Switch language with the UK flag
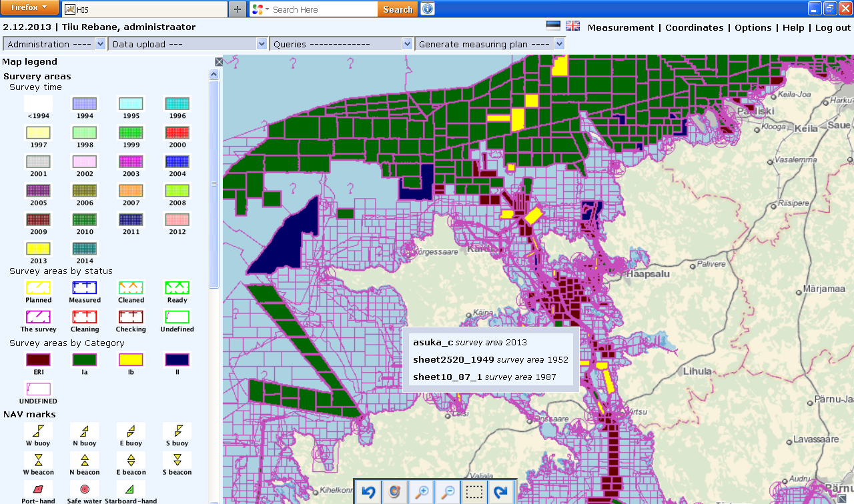The width and height of the screenshot is (854, 504). pyautogui.click(x=572, y=26)
